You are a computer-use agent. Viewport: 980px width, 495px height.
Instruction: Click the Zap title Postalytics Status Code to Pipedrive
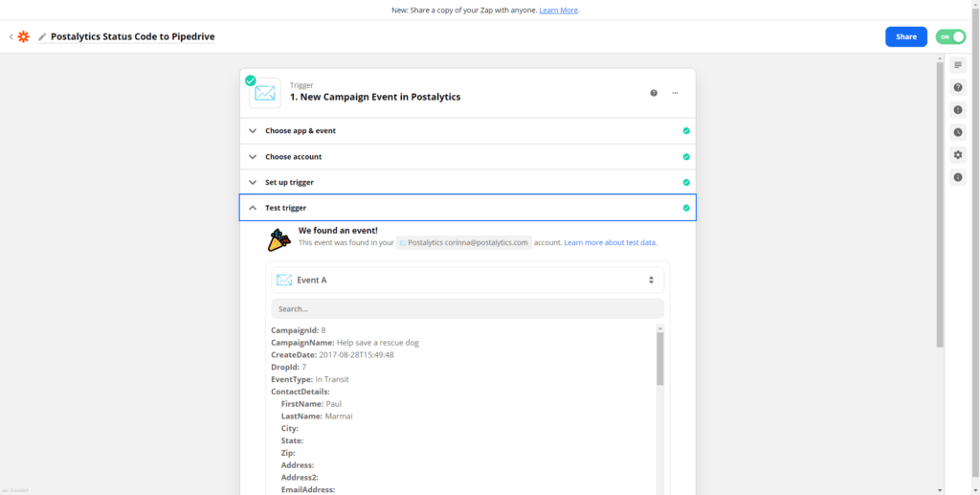click(132, 37)
